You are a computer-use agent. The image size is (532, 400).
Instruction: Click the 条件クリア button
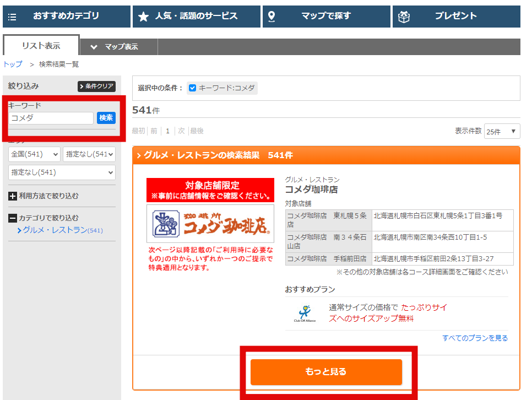tap(97, 87)
